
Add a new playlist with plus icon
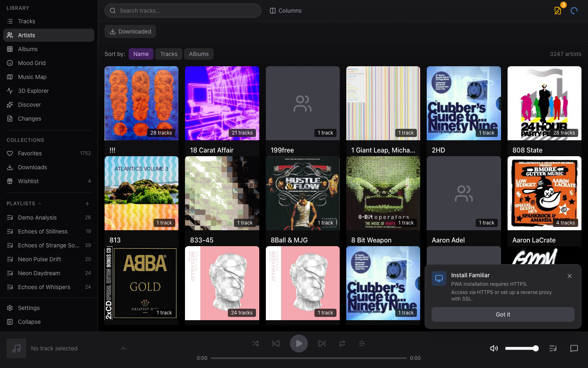pyautogui.click(x=87, y=204)
